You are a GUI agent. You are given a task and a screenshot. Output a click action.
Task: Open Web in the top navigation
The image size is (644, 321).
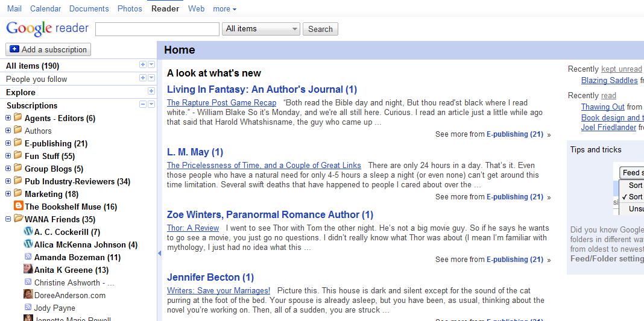(197, 8)
